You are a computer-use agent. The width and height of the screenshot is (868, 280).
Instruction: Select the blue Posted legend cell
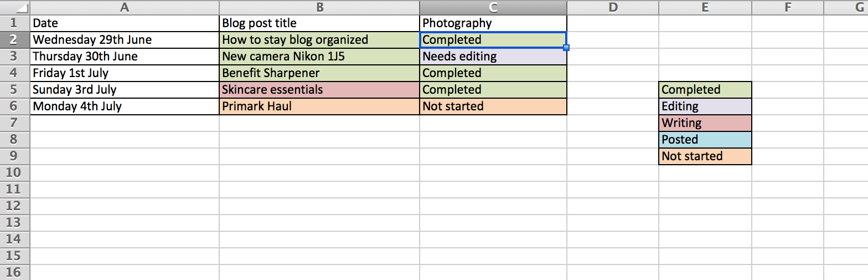pos(705,140)
